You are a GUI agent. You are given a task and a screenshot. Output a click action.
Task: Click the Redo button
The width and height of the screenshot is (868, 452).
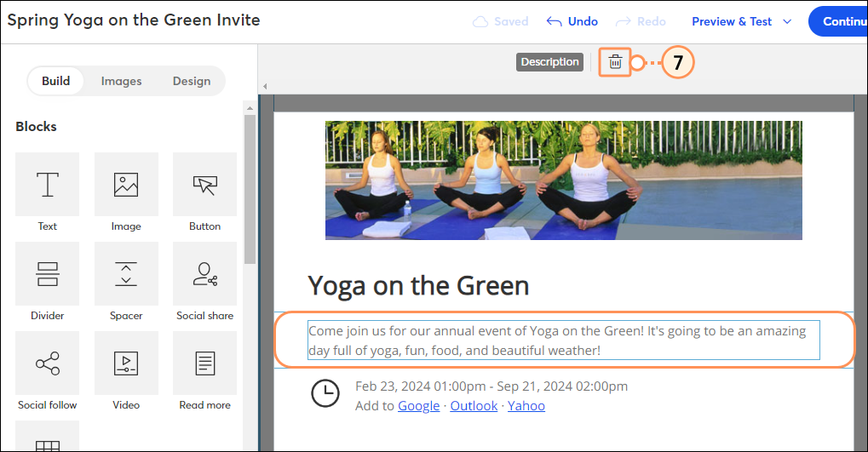coord(641,21)
